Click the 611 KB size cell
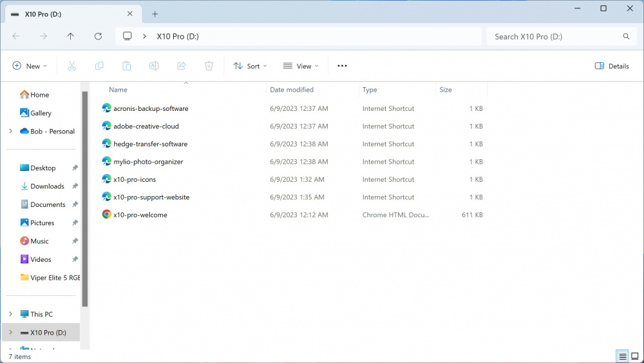Image resolution: width=644 pixels, height=363 pixels. (x=472, y=215)
